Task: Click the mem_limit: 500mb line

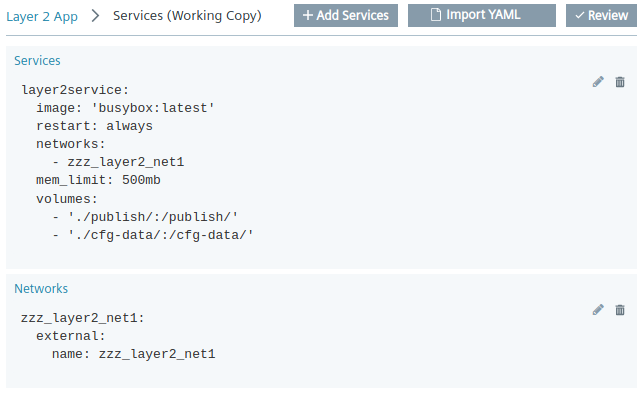Action: [98, 181]
